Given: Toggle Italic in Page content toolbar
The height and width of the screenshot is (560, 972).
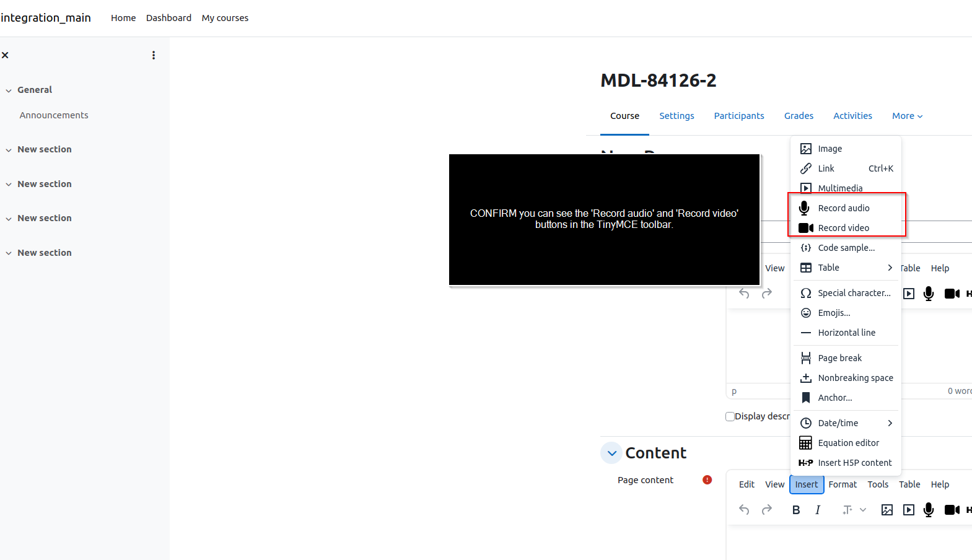Looking at the screenshot, I should (x=818, y=510).
